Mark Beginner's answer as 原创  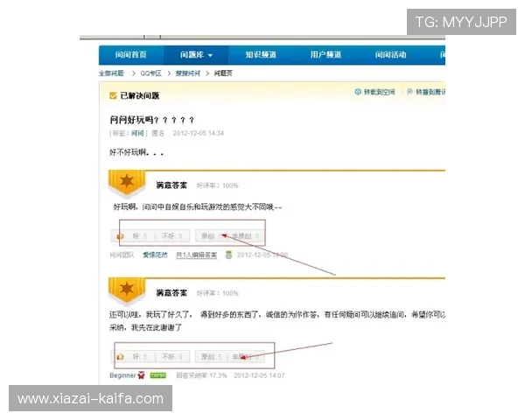pyautogui.click(x=211, y=357)
